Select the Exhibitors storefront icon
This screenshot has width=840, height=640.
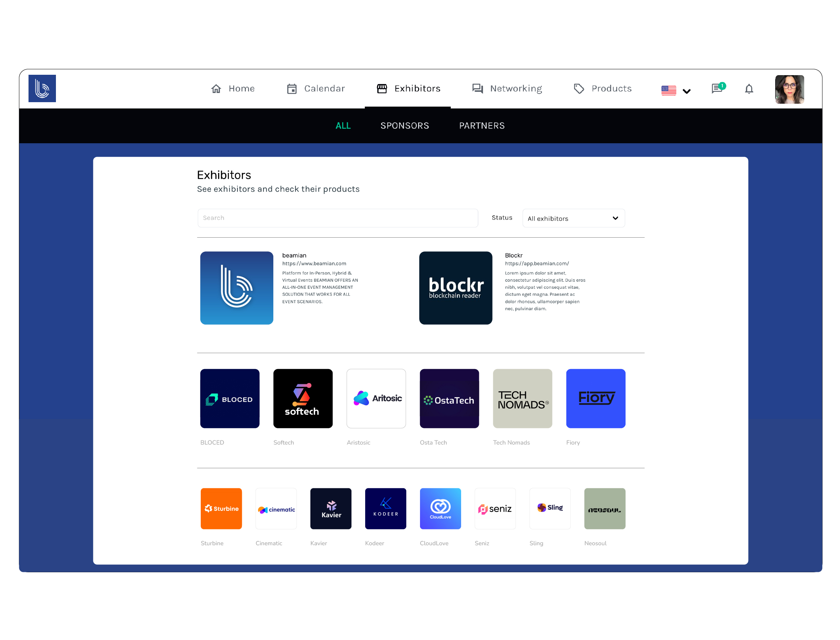tap(382, 88)
